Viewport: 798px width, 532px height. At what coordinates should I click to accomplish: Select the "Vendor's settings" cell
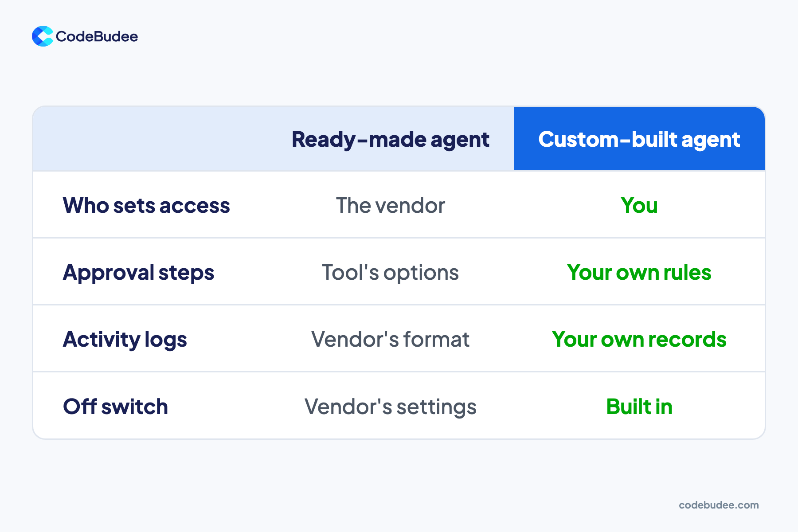390,407
